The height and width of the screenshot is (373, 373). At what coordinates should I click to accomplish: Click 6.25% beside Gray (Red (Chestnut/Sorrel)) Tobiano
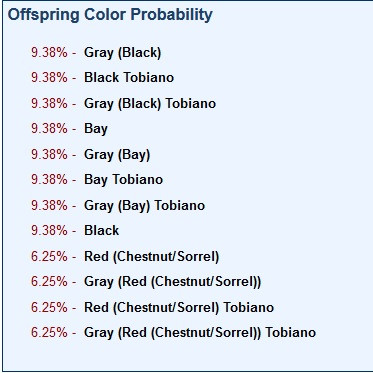click(49, 332)
